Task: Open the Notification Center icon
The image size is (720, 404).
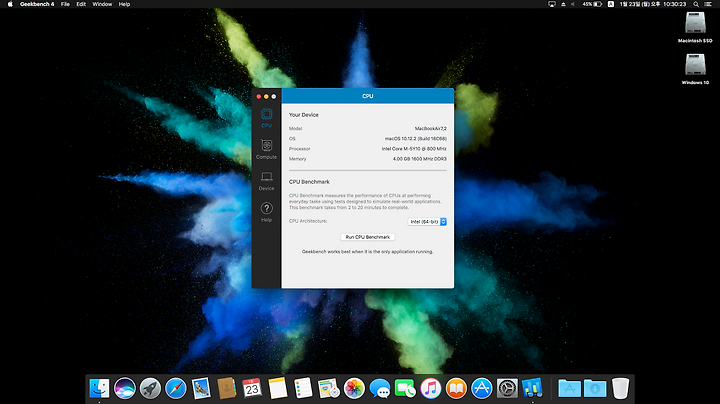Action: point(708,4)
